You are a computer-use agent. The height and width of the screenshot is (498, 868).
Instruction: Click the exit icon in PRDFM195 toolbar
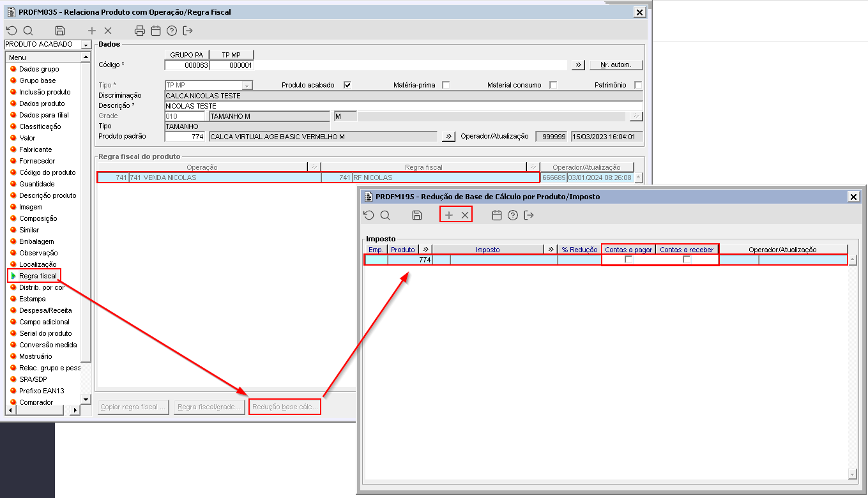point(529,215)
